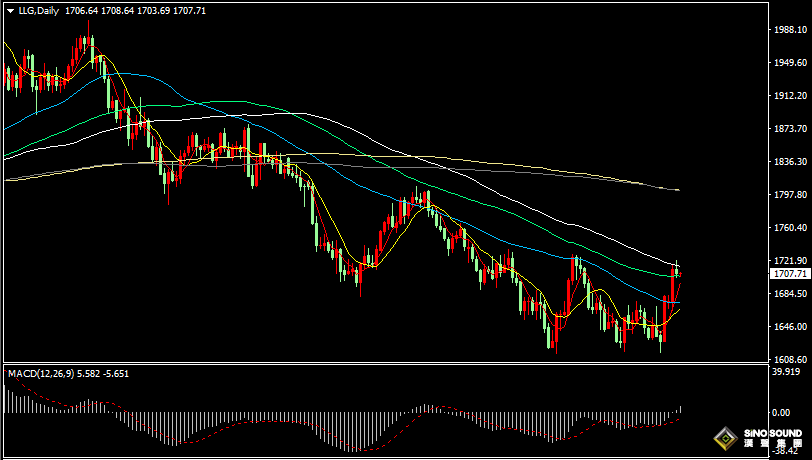
Task: Click the 1949.60 price axis label
Action: click(x=789, y=63)
